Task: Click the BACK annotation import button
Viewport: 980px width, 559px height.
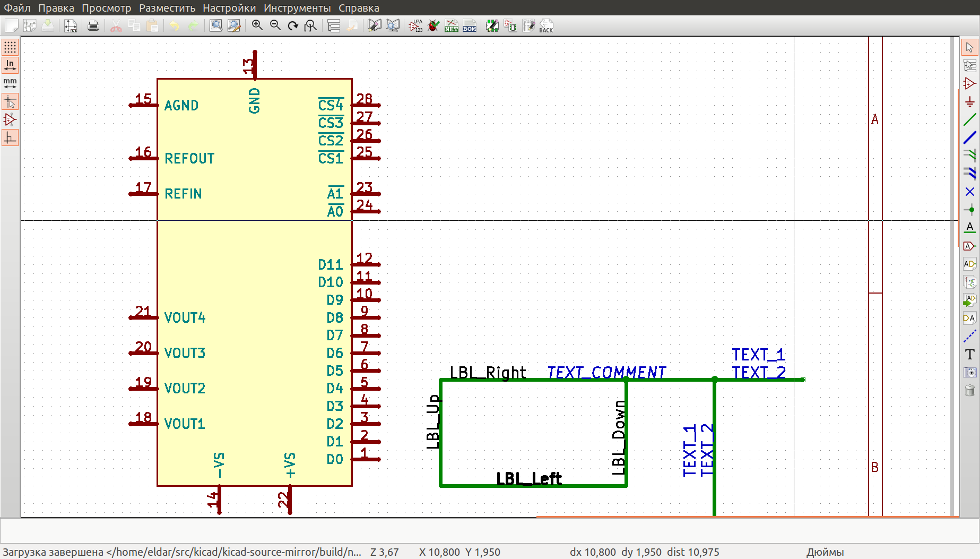Action: point(546,25)
